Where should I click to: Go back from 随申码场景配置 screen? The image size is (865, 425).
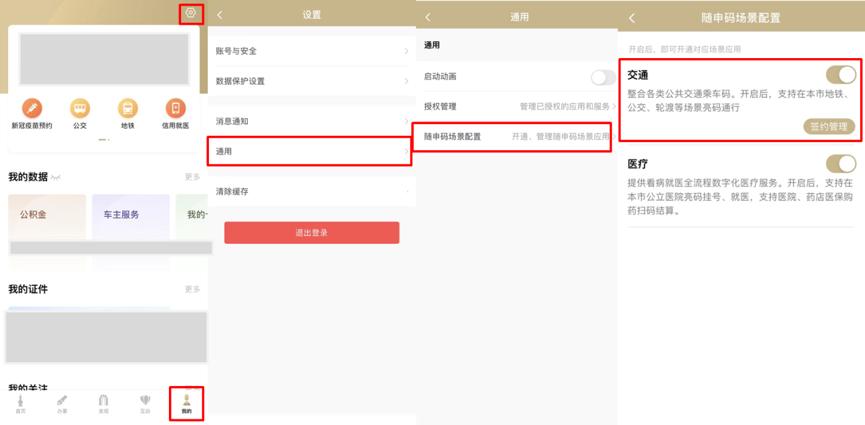[632, 18]
